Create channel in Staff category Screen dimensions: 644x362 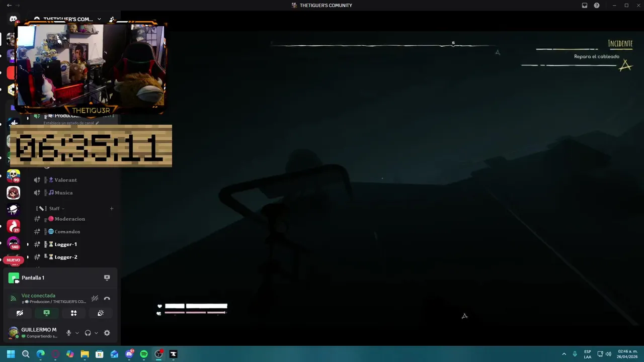pos(112,208)
